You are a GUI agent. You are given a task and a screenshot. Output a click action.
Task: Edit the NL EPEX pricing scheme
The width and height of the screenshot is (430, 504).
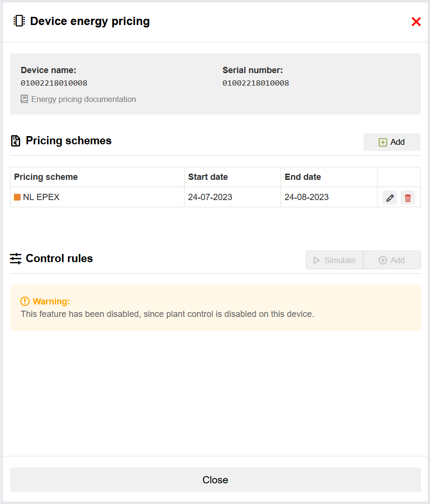click(390, 198)
